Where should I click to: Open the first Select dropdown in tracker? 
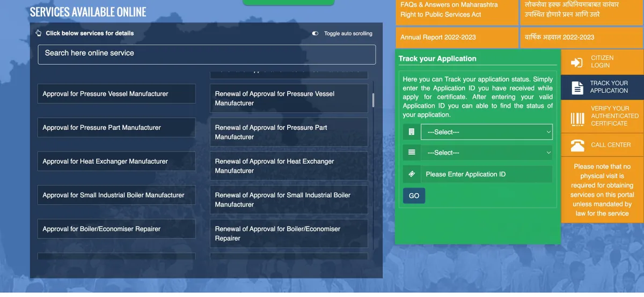(486, 132)
